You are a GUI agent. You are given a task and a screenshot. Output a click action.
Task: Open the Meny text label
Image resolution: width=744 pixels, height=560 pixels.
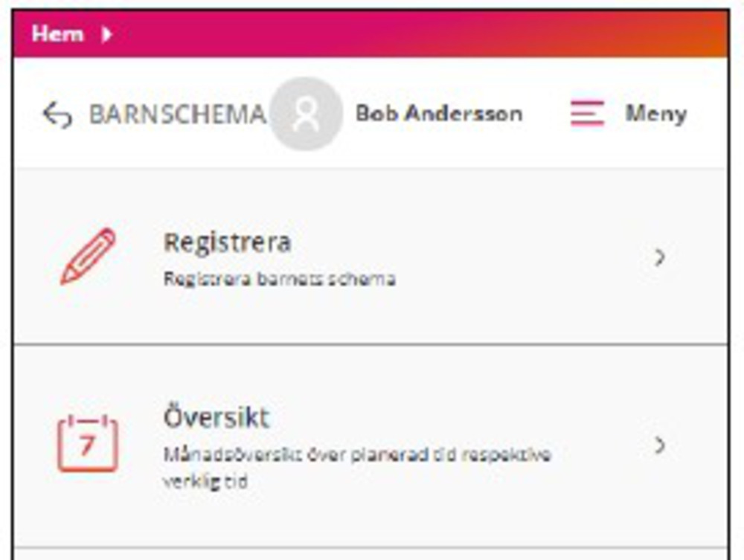(655, 114)
